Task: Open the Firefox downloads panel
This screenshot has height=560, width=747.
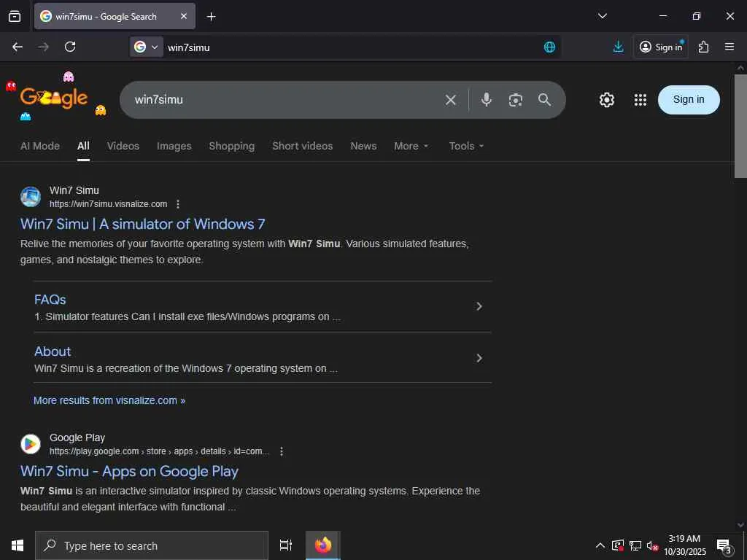Action: 618,46
